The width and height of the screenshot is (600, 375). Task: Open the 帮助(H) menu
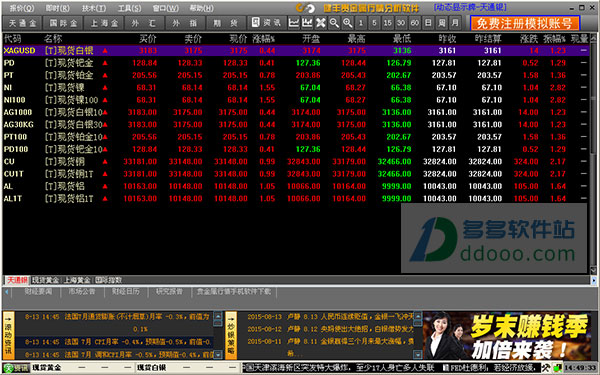click(202, 8)
